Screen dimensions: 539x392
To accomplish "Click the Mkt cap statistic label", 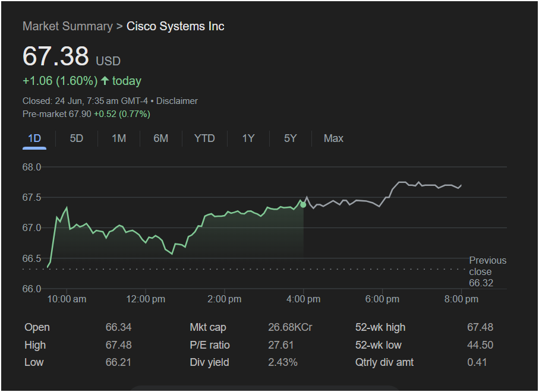I will coord(208,327).
